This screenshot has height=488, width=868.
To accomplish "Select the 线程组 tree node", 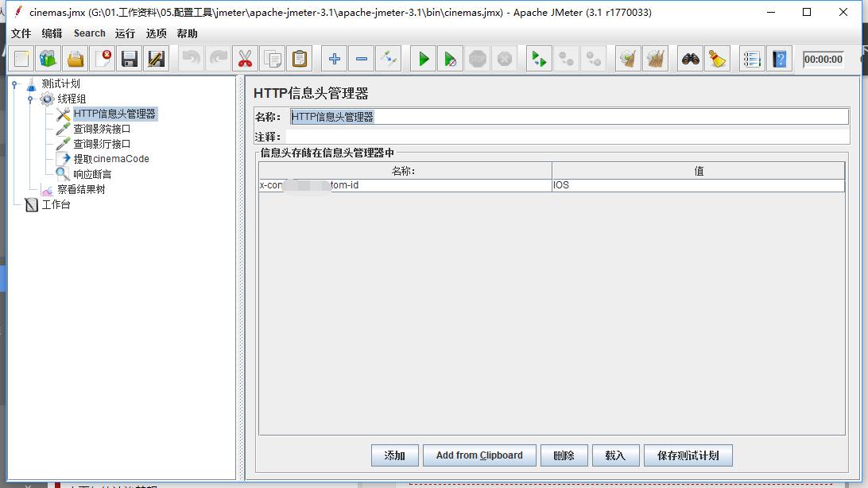I will pyautogui.click(x=72, y=99).
